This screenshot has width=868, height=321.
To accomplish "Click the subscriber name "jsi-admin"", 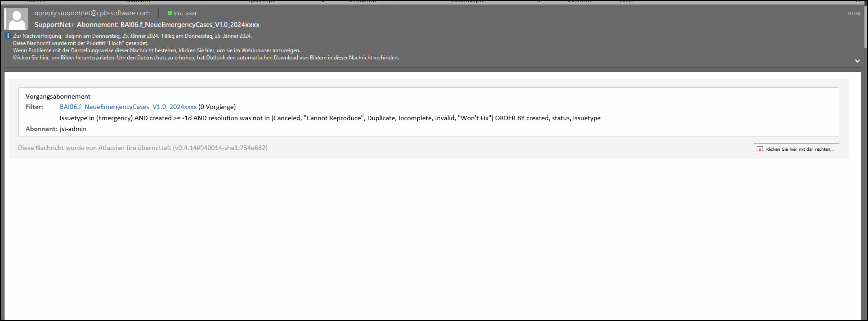I will click(73, 129).
